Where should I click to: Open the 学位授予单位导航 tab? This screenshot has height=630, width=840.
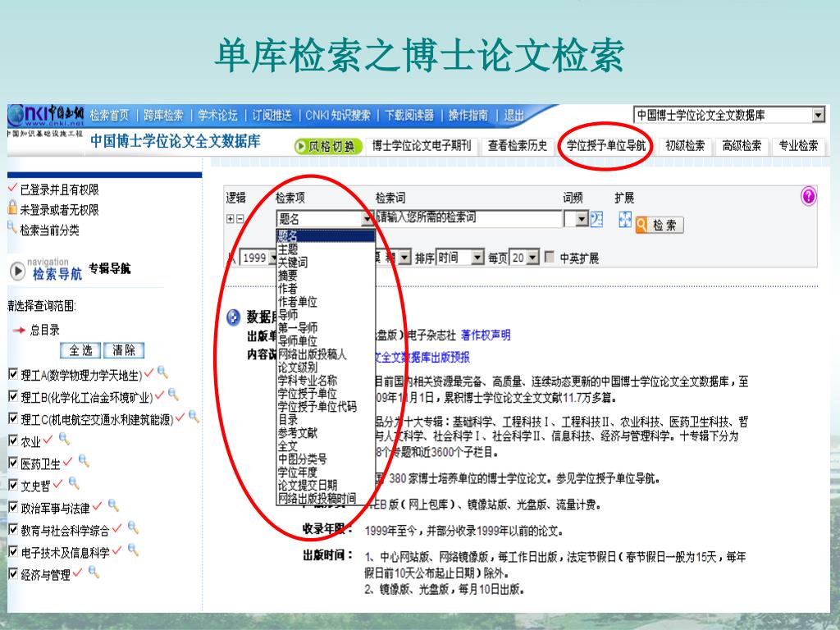pos(606,145)
